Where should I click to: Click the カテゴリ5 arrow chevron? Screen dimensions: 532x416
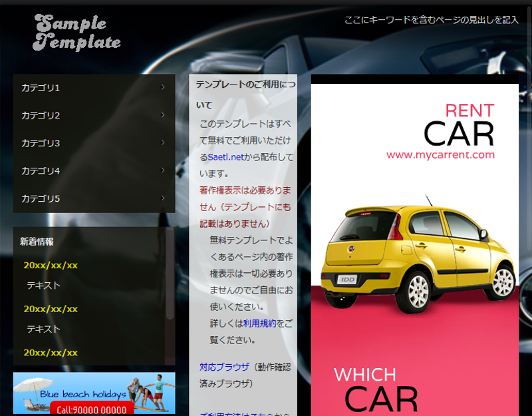163,198
